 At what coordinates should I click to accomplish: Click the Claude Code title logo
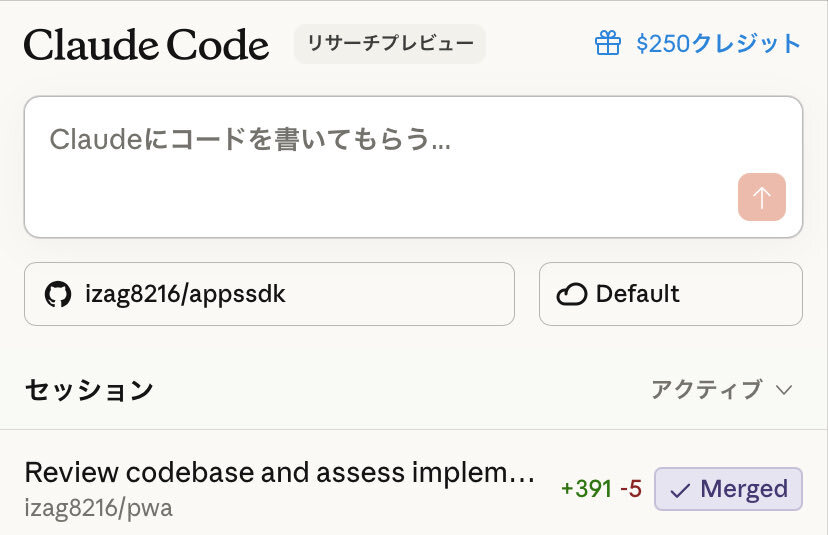tap(146, 44)
